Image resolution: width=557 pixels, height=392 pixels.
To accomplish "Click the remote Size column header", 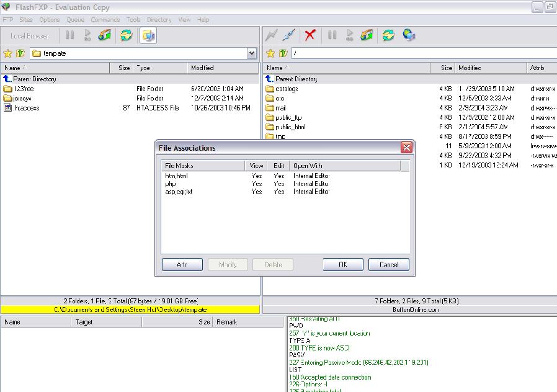I will (x=446, y=68).
